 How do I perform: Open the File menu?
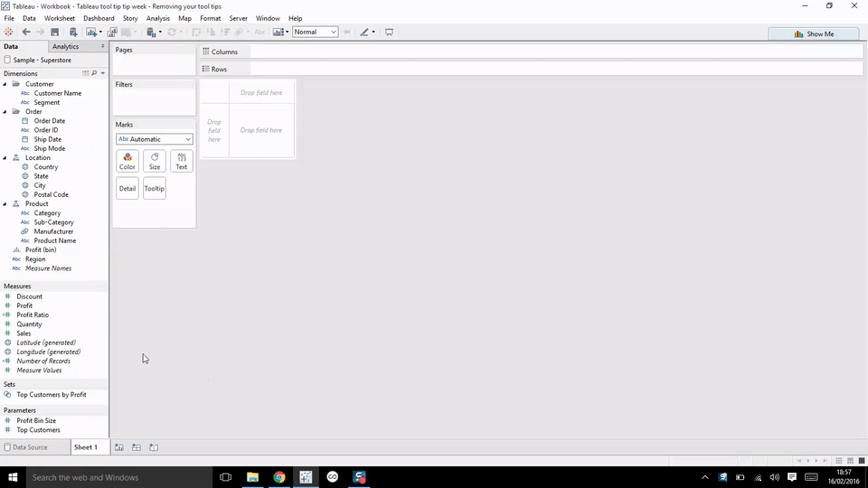(x=9, y=18)
